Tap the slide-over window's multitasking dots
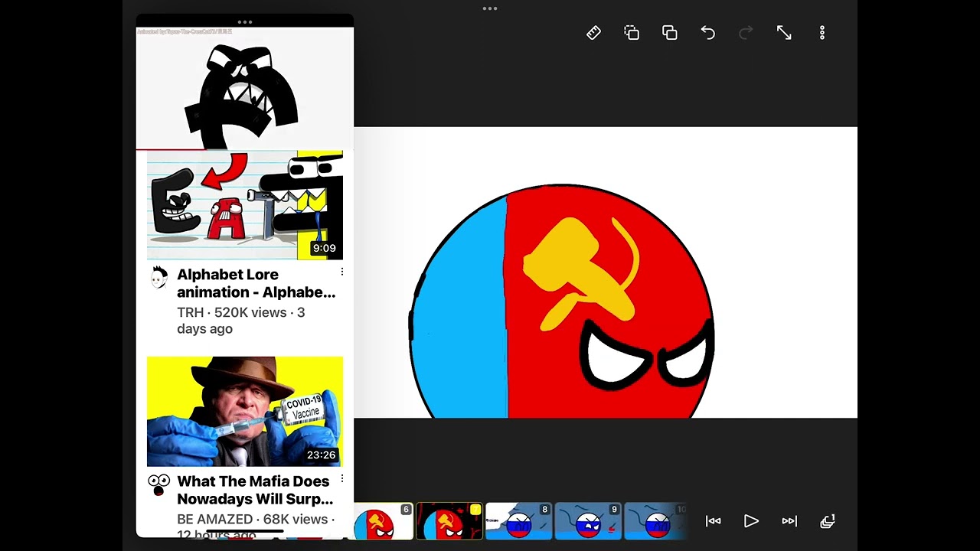 (245, 21)
